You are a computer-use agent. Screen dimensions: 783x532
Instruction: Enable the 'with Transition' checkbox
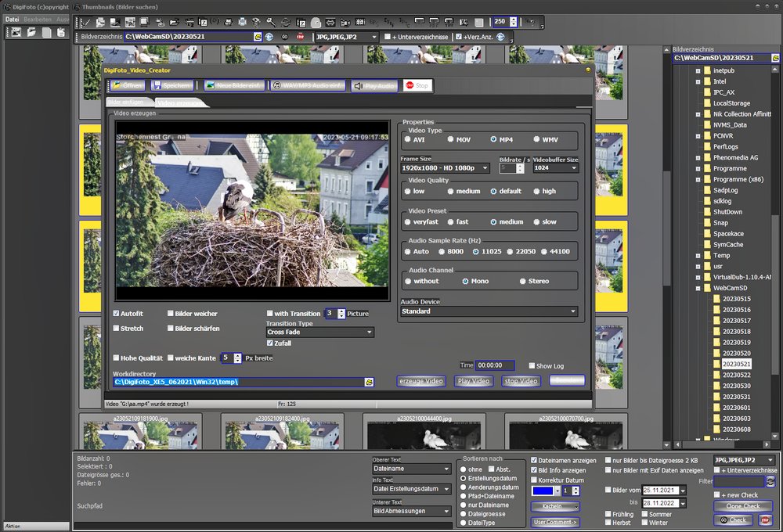pos(270,313)
